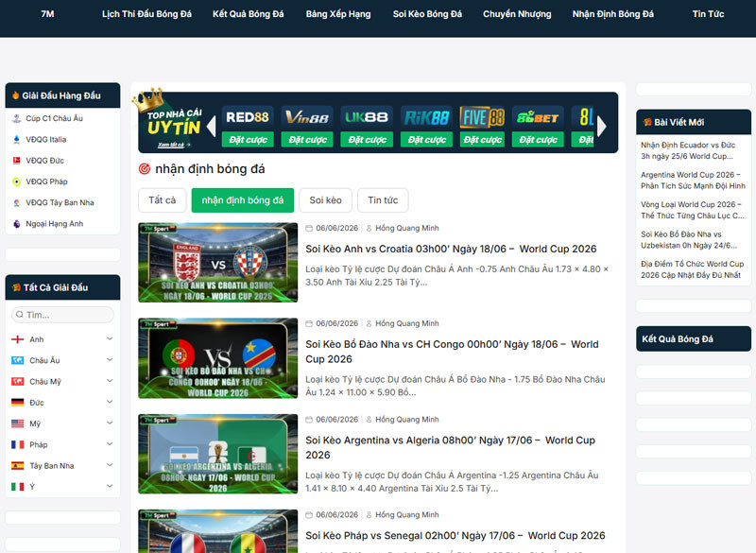Click the Argentina vs Algeria thumbnail image
Image resolution: width=756 pixels, height=553 pixels.
[218, 454]
